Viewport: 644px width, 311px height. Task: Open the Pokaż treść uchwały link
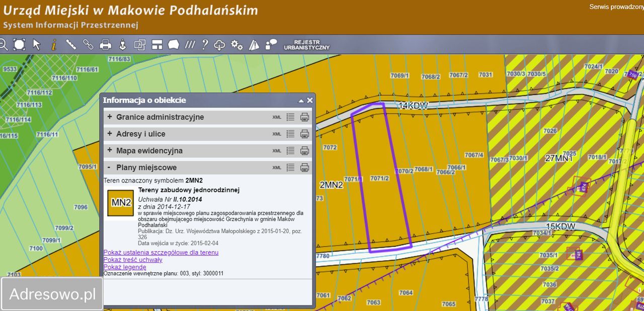point(133,260)
